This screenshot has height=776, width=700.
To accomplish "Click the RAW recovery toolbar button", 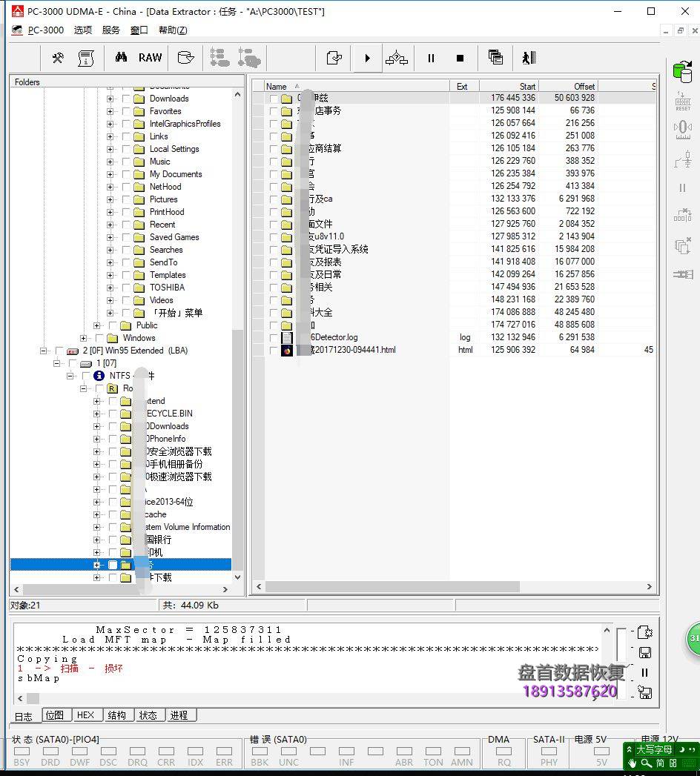I will [150, 58].
